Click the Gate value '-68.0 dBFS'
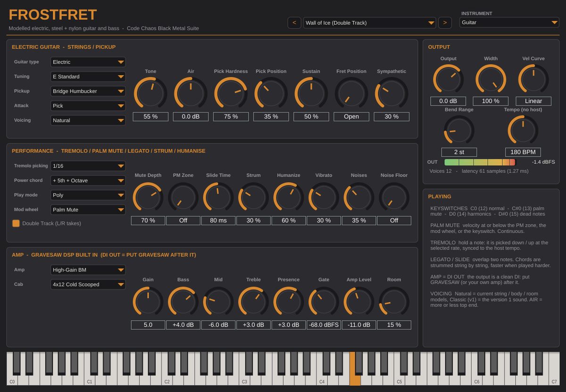This screenshot has height=392, width=566. (324, 325)
